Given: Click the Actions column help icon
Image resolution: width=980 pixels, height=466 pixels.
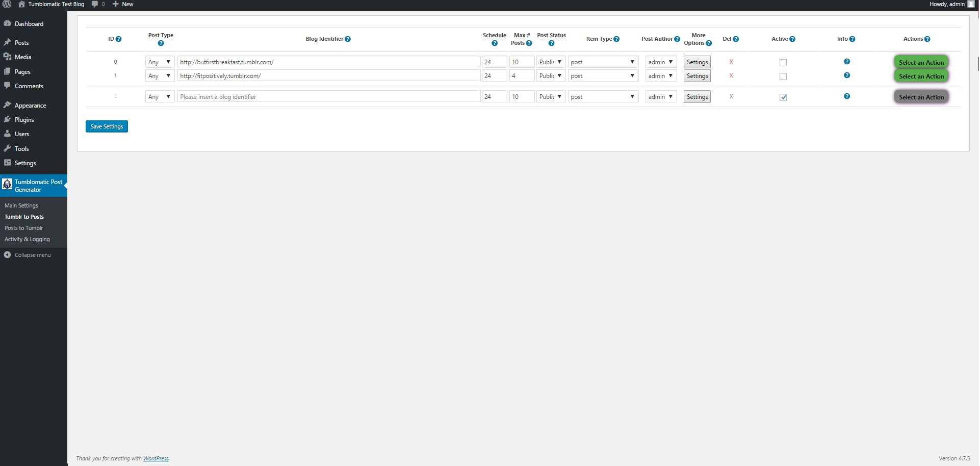Looking at the screenshot, I should point(927,39).
